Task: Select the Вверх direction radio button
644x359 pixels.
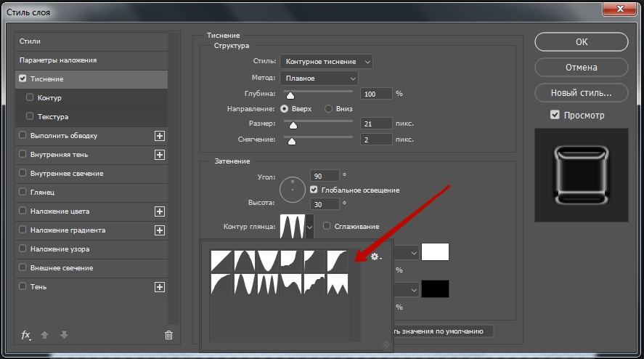Action: (x=284, y=109)
